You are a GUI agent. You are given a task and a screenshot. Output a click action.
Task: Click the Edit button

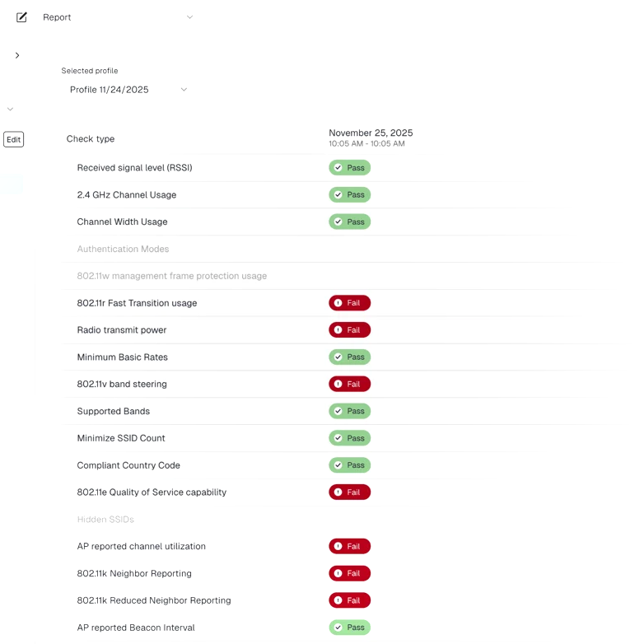pos(13,140)
